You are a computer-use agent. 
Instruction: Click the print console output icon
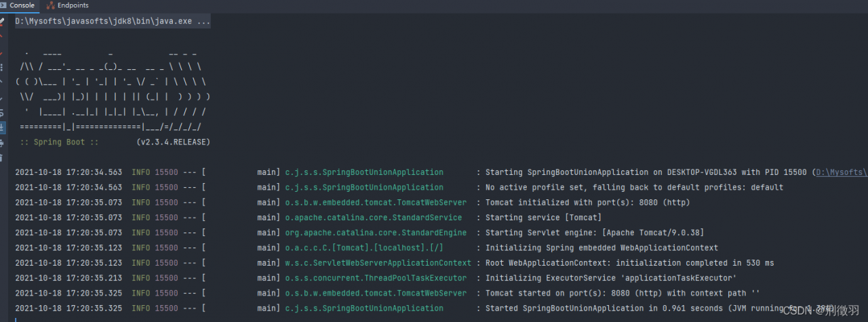coord(2,142)
